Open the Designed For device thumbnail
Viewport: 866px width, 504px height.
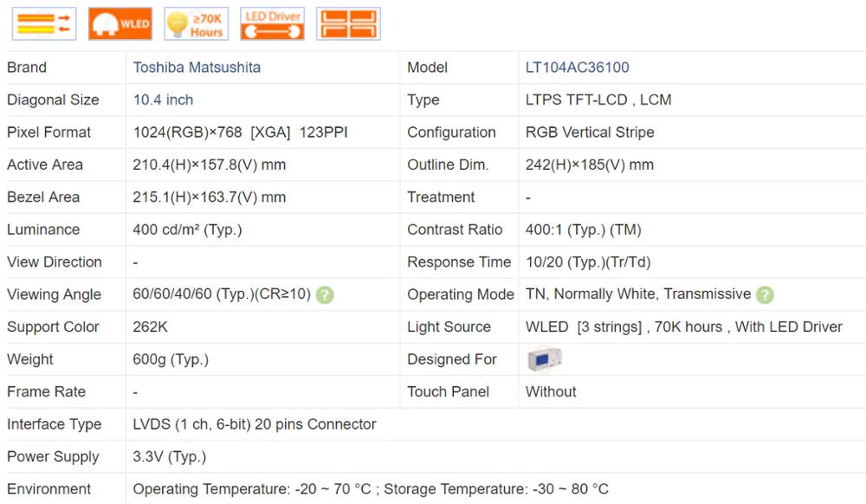[544, 359]
